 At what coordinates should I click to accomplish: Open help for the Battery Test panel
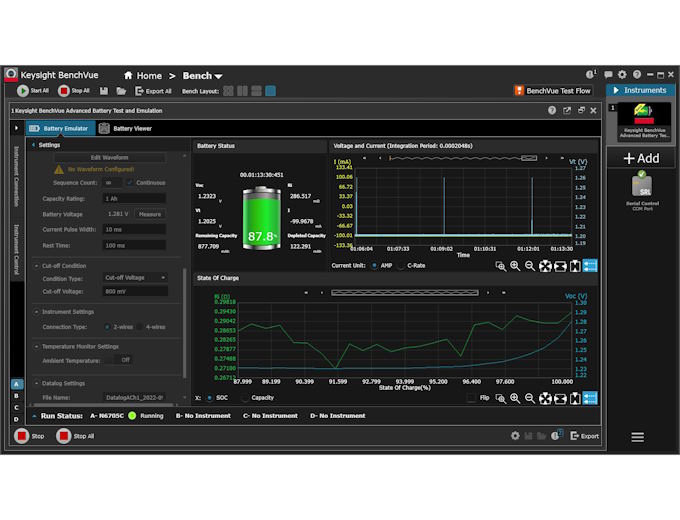(552, 111)
